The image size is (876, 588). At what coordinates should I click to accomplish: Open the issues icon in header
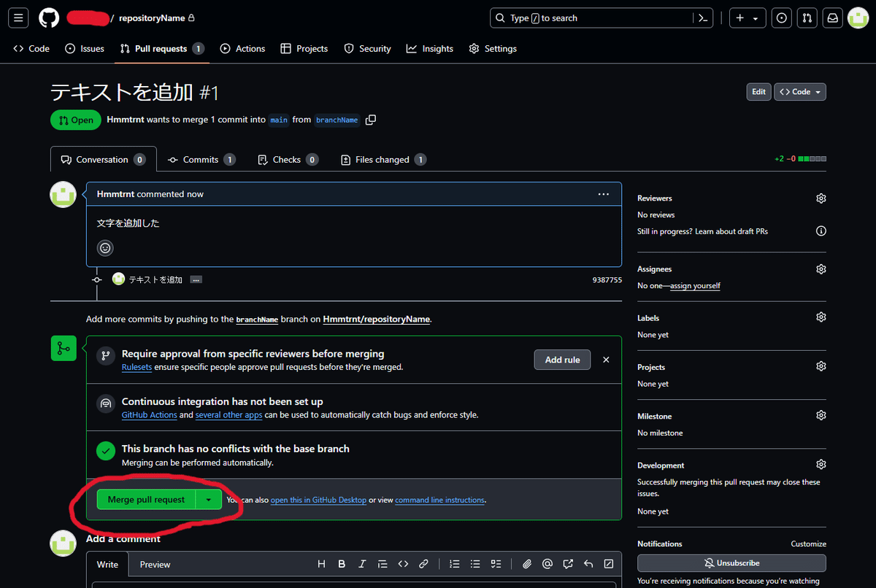point(782,18)
